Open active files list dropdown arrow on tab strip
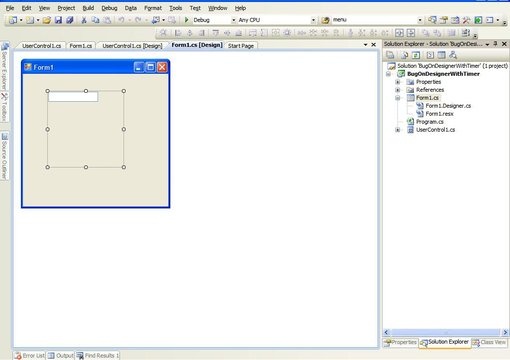The image size is (510, 360). [365, 45]
